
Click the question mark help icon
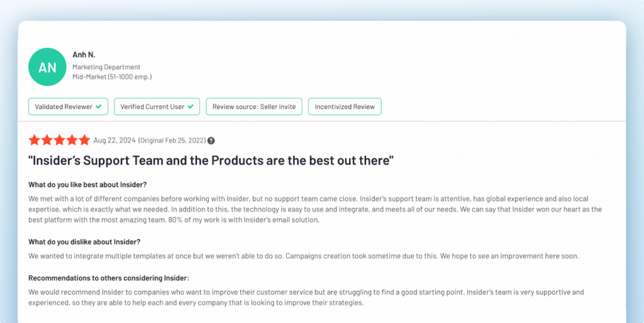coord(211,140)
